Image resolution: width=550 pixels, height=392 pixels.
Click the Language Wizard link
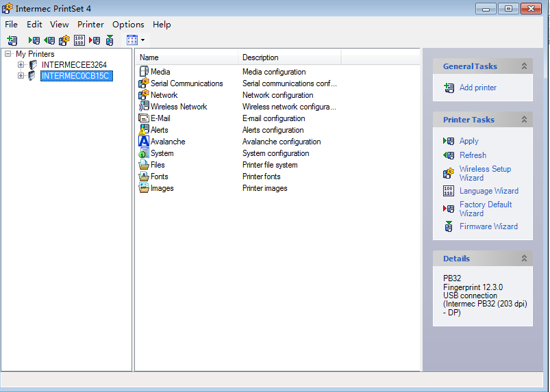point(489,191)
